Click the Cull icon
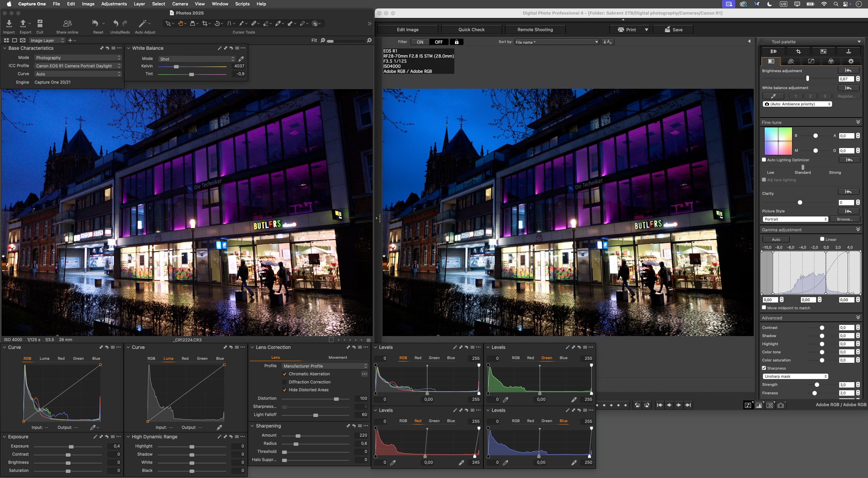868x478 pixels. (40, 24)
